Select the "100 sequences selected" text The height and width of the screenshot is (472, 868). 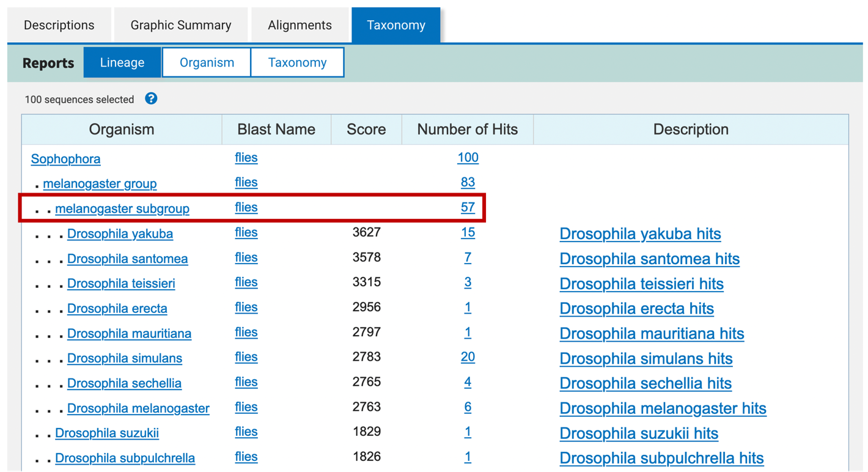(x=79, y=99)
